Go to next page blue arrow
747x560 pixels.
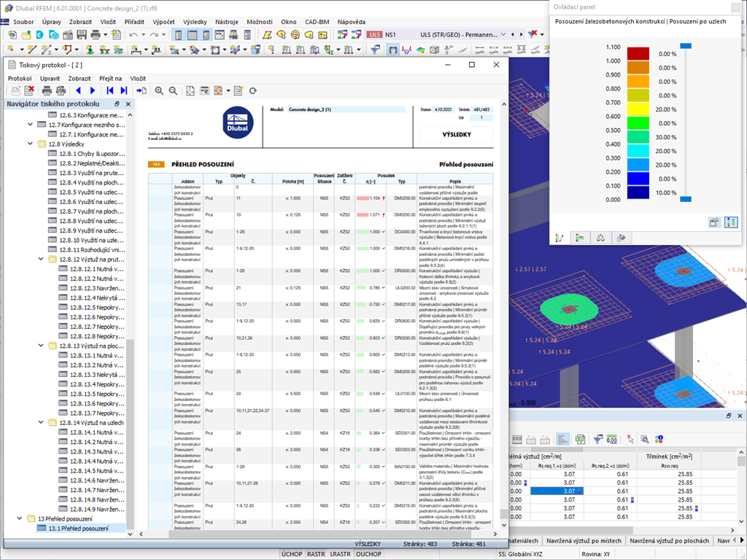pyautogui.click(x=93, y=90)
